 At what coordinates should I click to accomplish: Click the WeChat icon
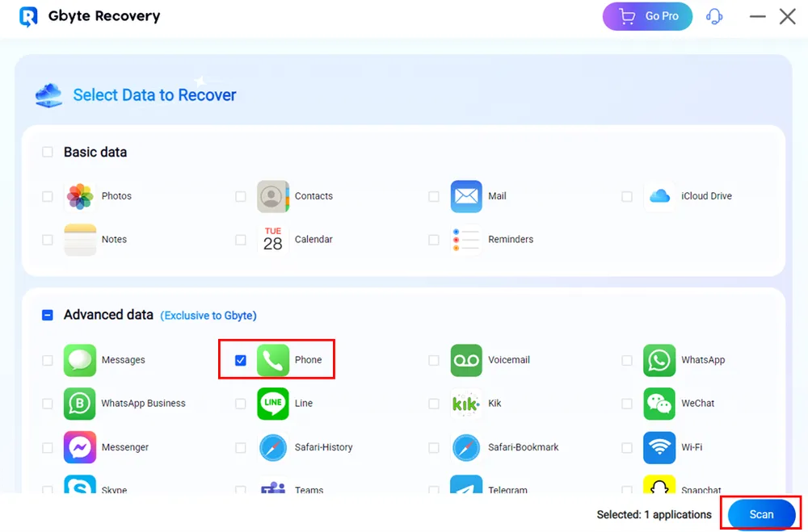pyautogui.click(x=659, y=404)
